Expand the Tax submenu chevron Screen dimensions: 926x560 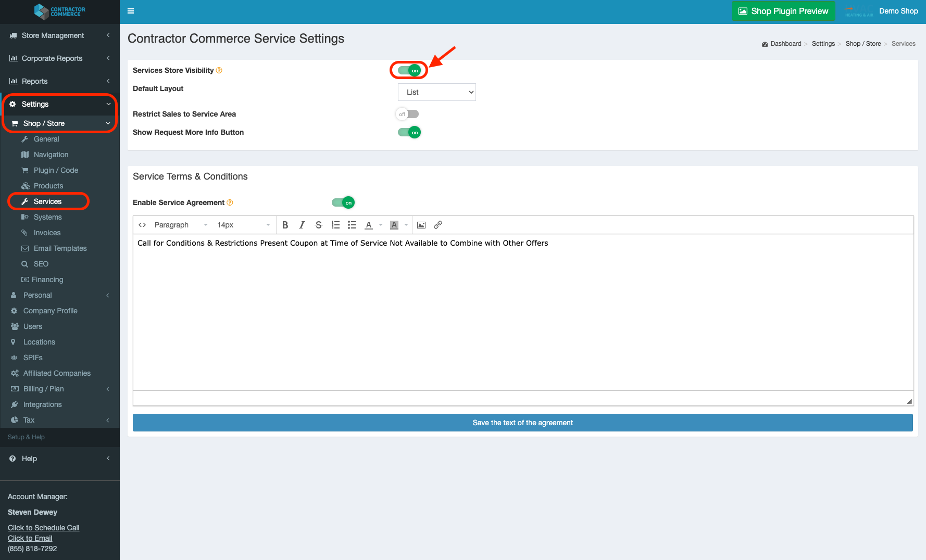coord(108,420)
